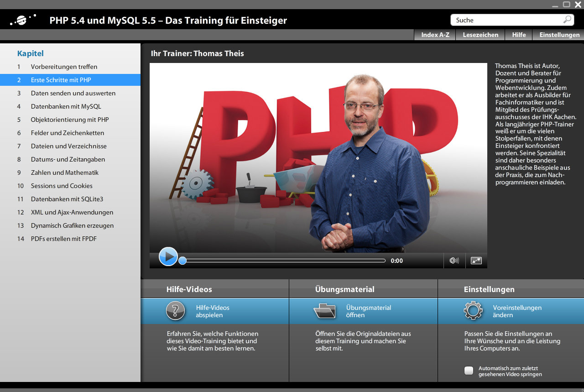Open the Lesezeichen tab

(480, 35)
